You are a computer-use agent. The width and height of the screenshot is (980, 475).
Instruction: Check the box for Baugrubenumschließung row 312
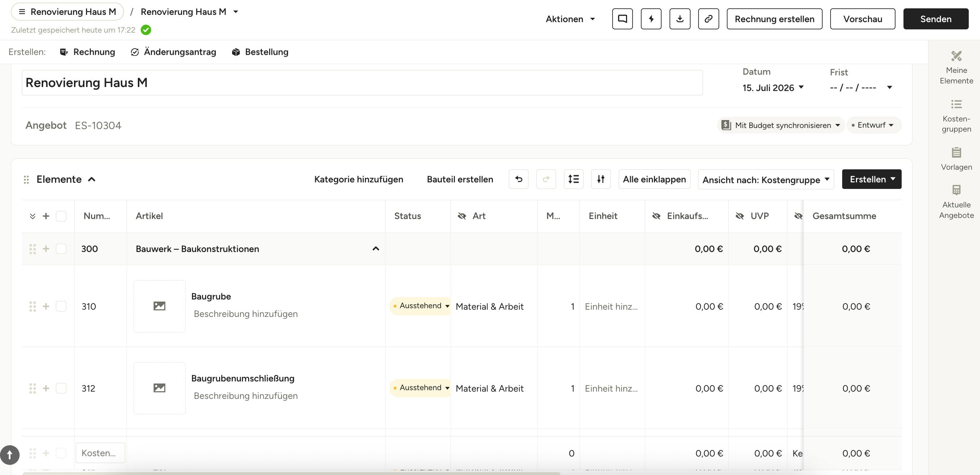point(61,388)
